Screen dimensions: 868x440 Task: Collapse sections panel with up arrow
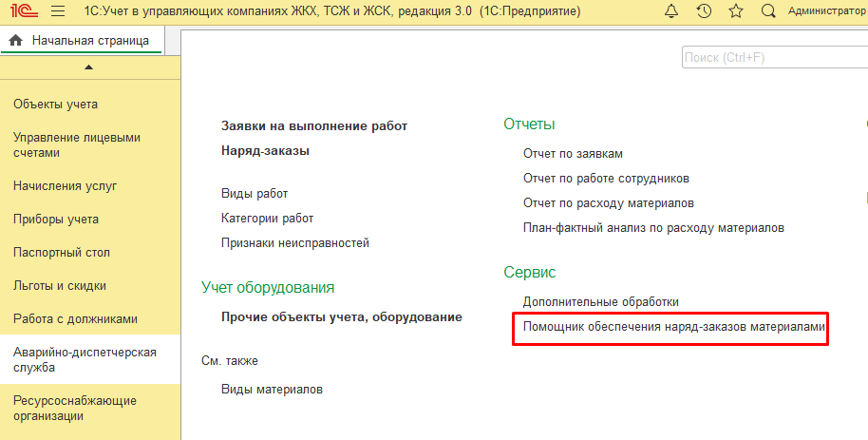(88, 67)
